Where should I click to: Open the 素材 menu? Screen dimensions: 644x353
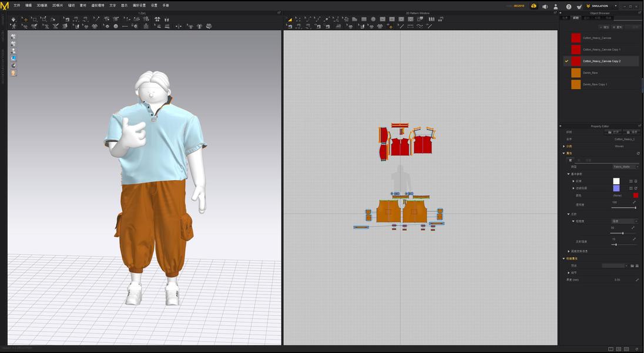pos(83,5)
